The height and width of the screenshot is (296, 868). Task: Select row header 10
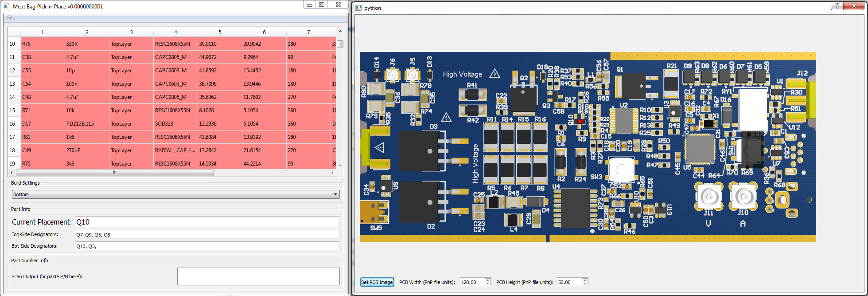point(14,44)
